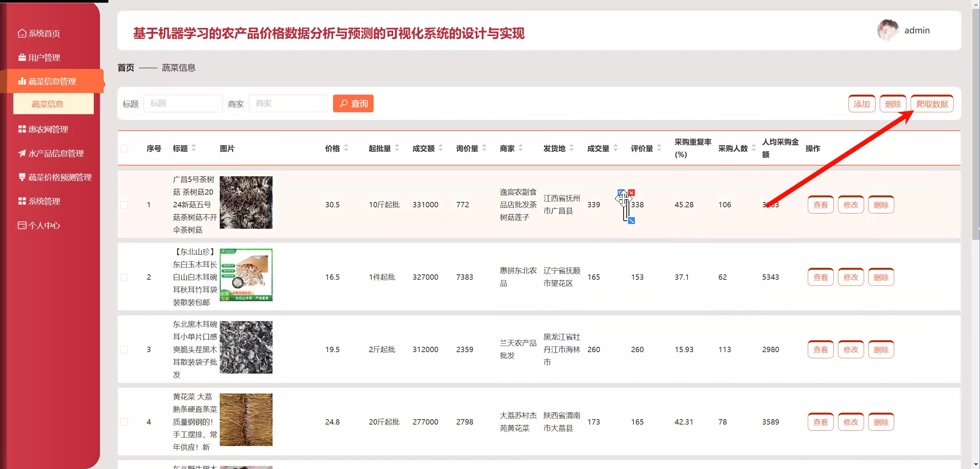
Task: Check the checkbox for row 2
Action: pyautogui.click(x=124, y=277)
